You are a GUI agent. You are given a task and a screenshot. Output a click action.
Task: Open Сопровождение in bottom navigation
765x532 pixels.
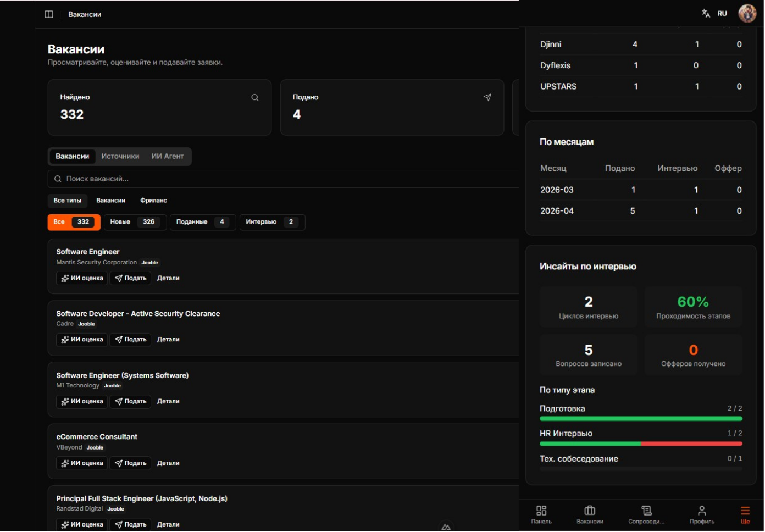tap(646, 514)
